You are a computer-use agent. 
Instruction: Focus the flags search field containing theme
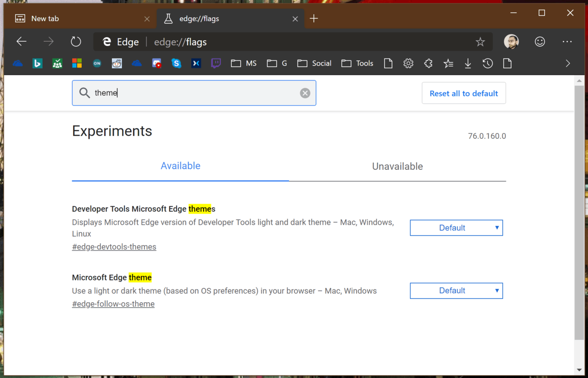click(194, 93)
